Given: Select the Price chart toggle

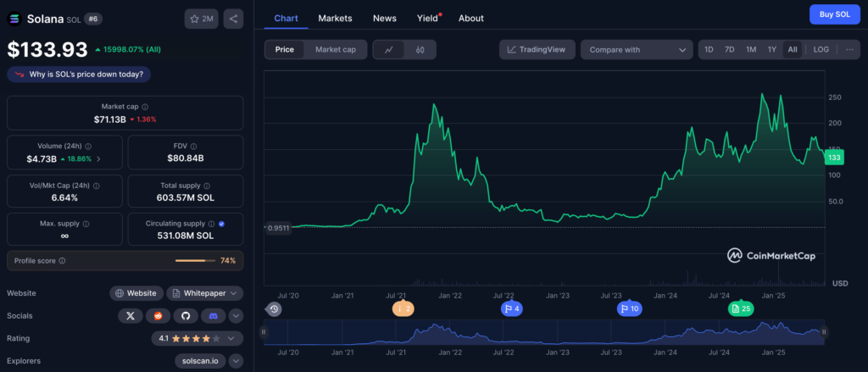Looking at the screenshot, I should tap(285, 49).
